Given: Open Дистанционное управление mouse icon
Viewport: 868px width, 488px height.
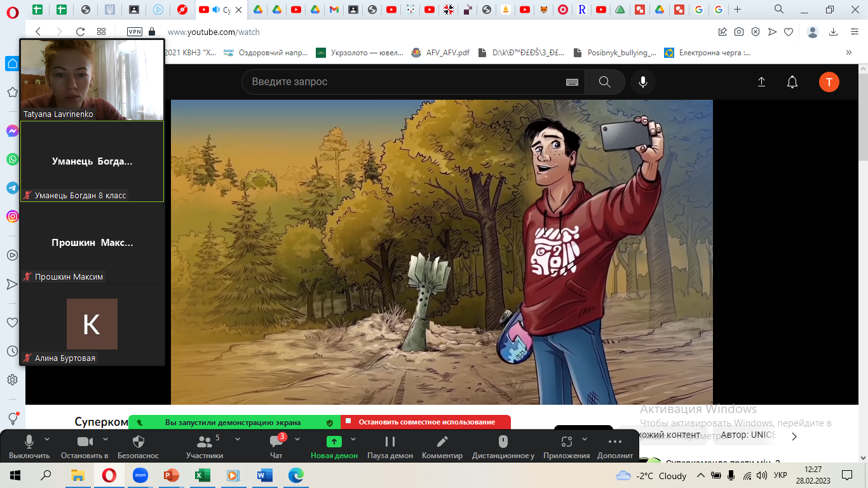Looking at the screenshot, I should pos(503,447).
